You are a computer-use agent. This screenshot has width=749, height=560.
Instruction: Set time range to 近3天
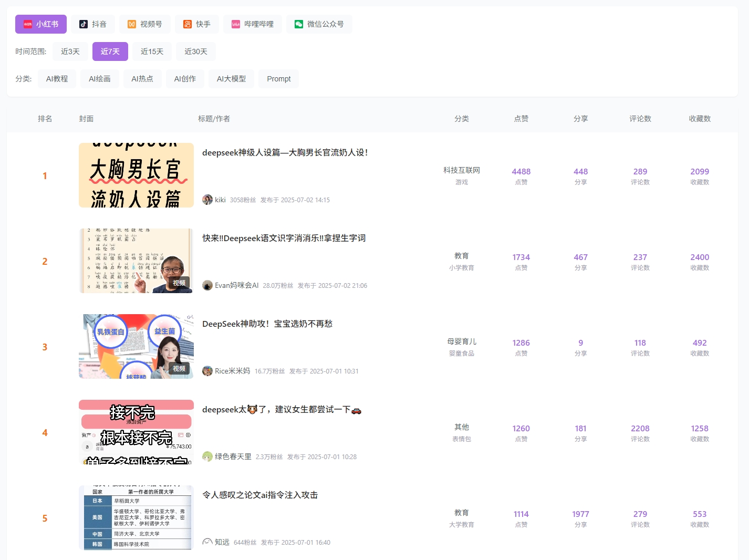(x=70, y=51)
